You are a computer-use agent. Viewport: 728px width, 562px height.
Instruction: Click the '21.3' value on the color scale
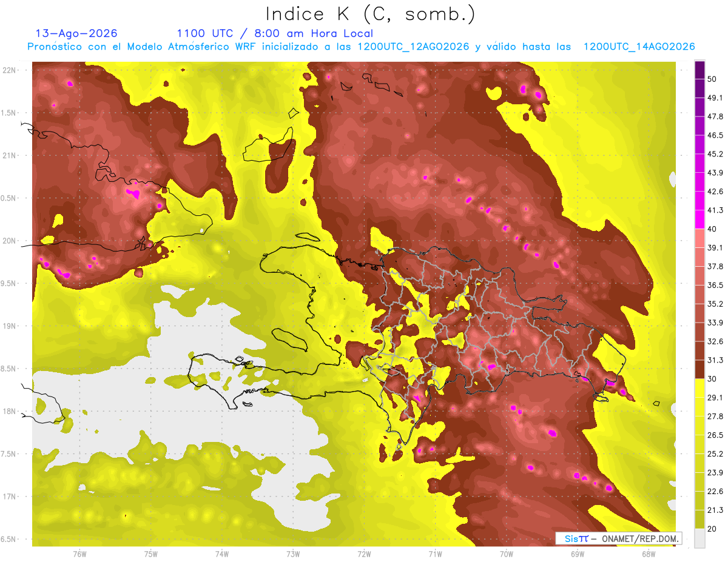point(715,510)
